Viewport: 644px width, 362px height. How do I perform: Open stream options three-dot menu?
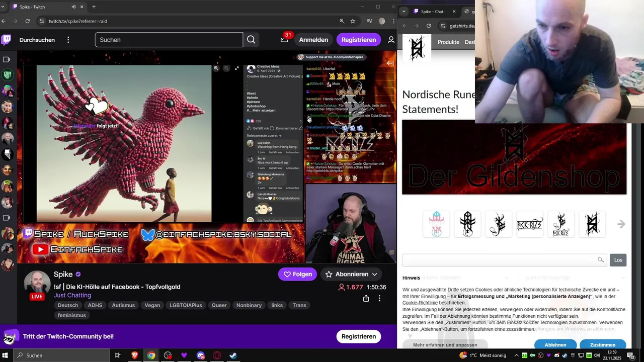[379, 298]
